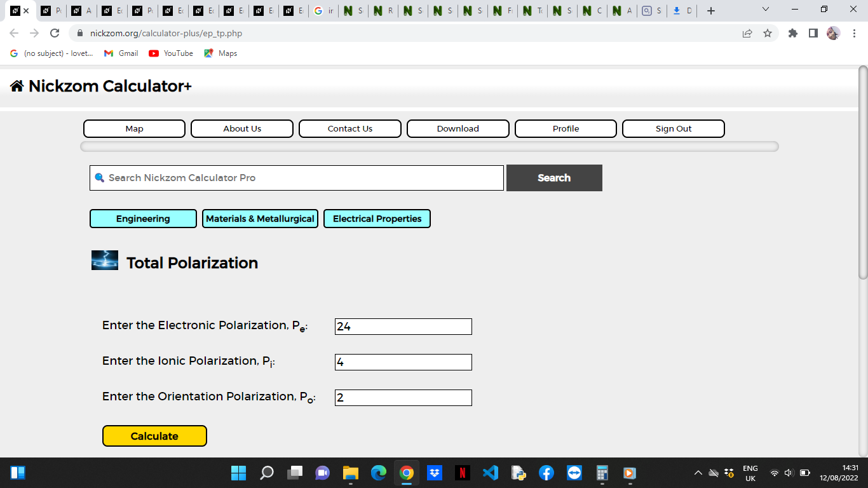Click the Ionic Polarization input field
Viewport: 868px width, 488px height.
[403, 362]
